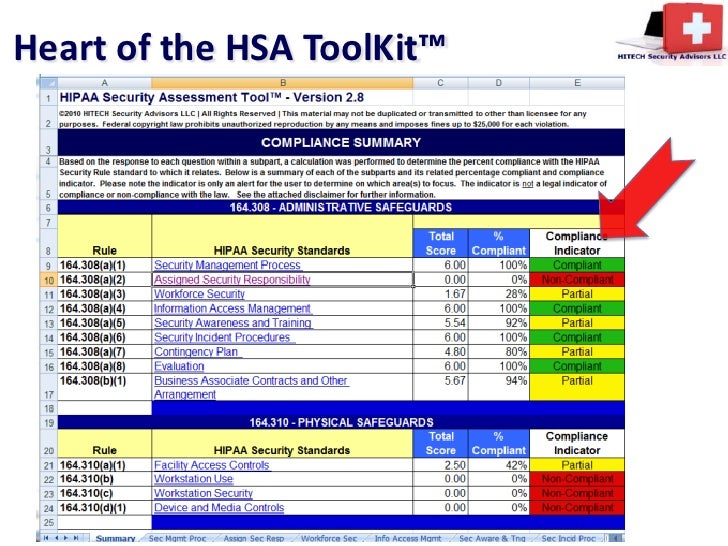Open the Device and Media Controls link
Viewport: 728px width, 546px height.
click(219, 507)
